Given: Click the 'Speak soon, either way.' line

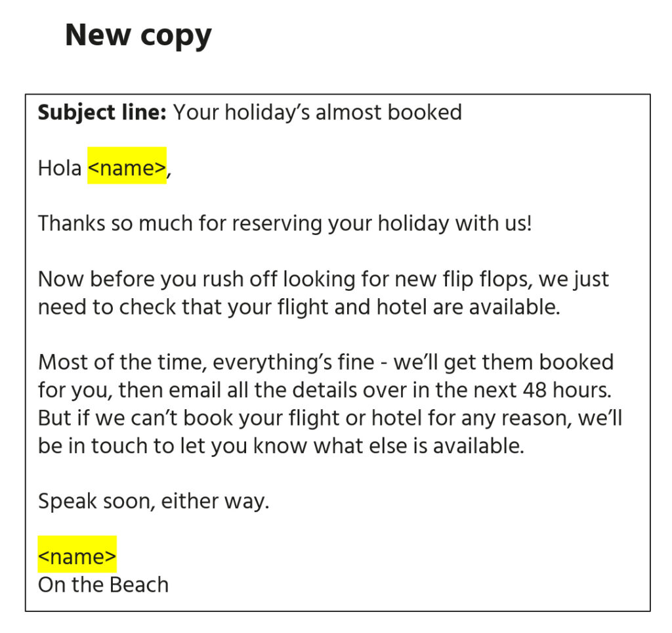Looking at the screenshot, I should [154, 501].
